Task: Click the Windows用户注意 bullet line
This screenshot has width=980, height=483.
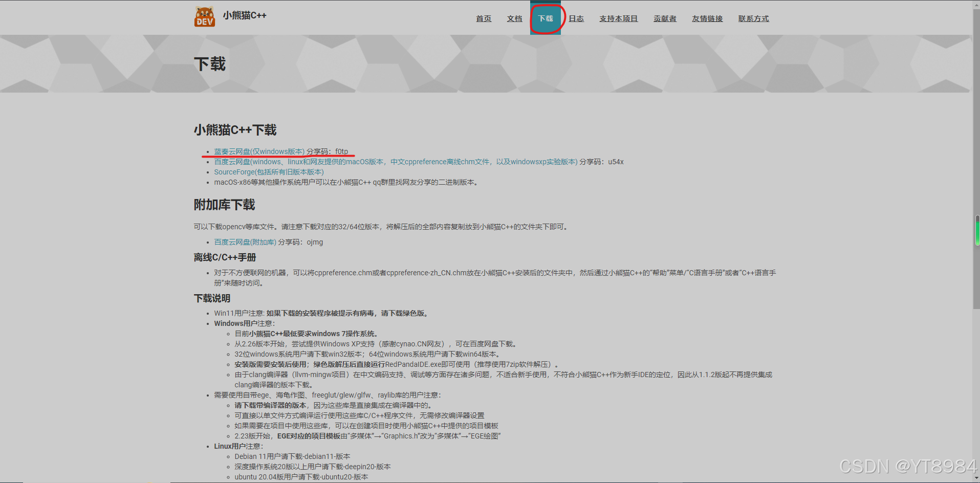Action: 245,323
